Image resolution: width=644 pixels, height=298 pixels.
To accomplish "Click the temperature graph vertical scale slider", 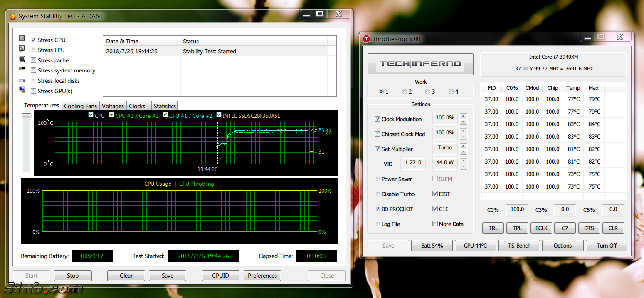I will [x=26, y=115].
